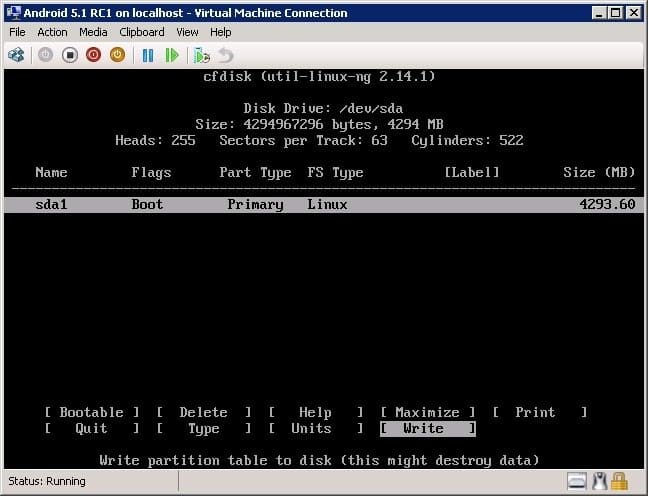Click the Write partition table warning text
Image resolution: width=648 pixels, height=496 pixels.
pos(319,460)
